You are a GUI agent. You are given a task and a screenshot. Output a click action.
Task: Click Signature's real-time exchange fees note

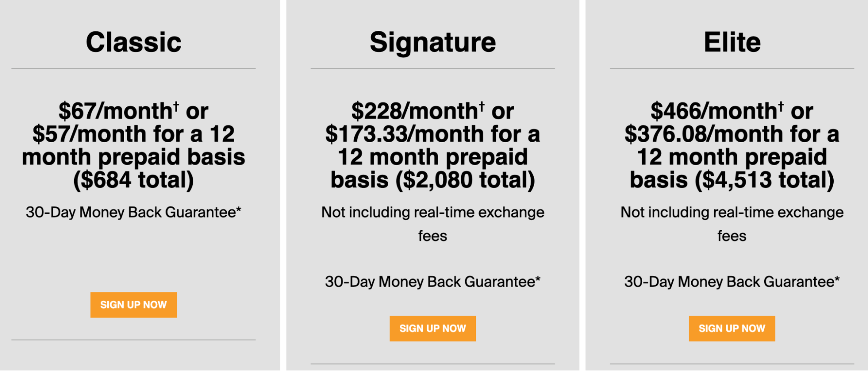432,224
